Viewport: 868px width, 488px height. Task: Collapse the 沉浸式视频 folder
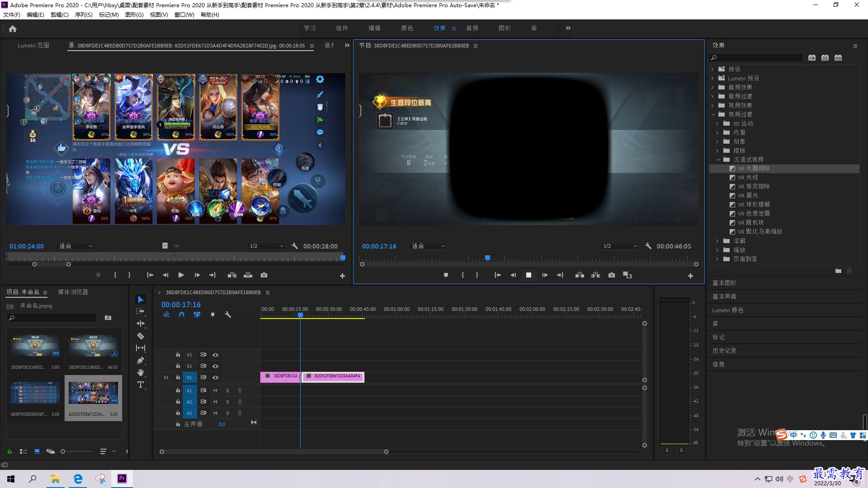pos(717,160)
